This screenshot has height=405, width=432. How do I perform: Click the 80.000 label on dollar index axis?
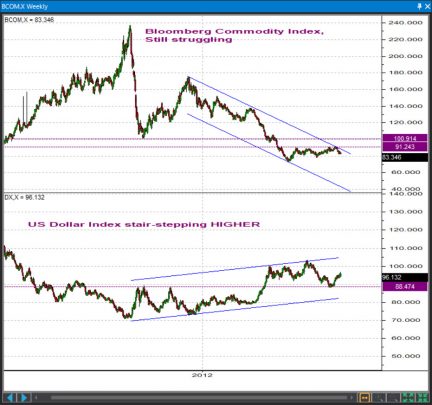click(x=407, y=302)
